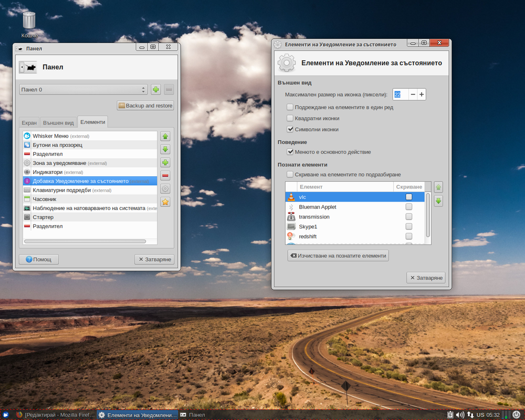Screen dimensions: 525x420
Task: Select Зона за уведомяване item
Action: 90,163
